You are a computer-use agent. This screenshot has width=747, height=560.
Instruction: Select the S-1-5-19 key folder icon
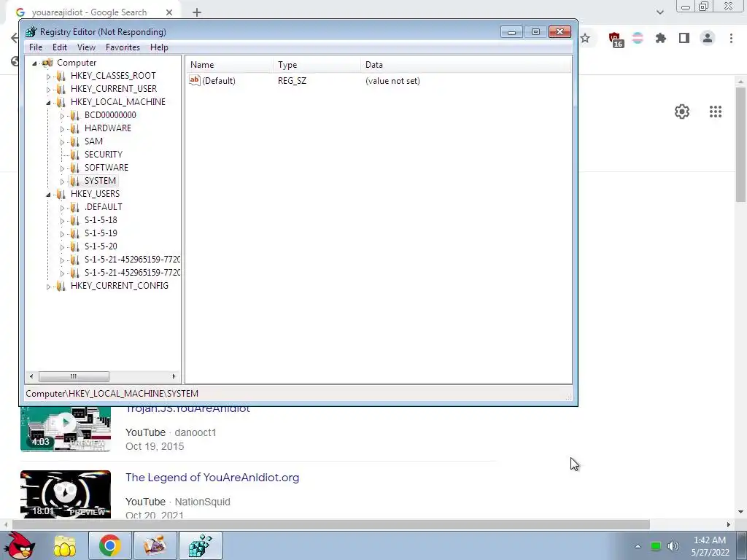click(75, 233)
